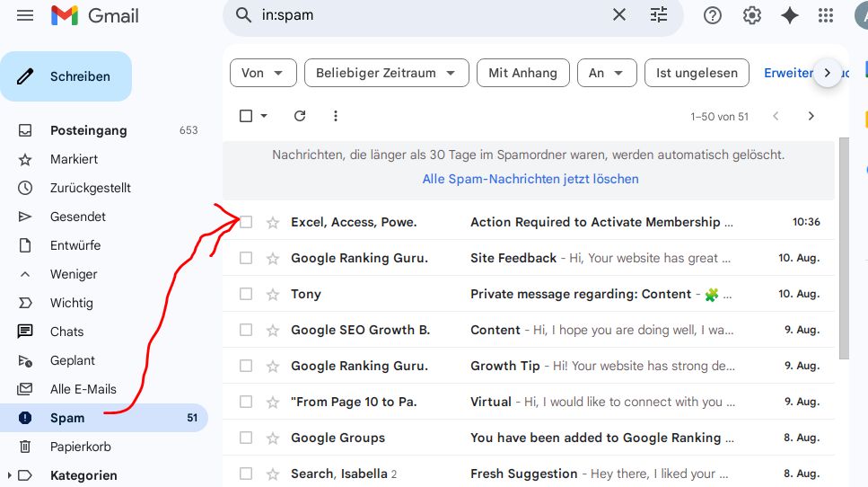Open the Google apps grid
The height and width of the screenshot is (487, 868).
click(826, 15)
